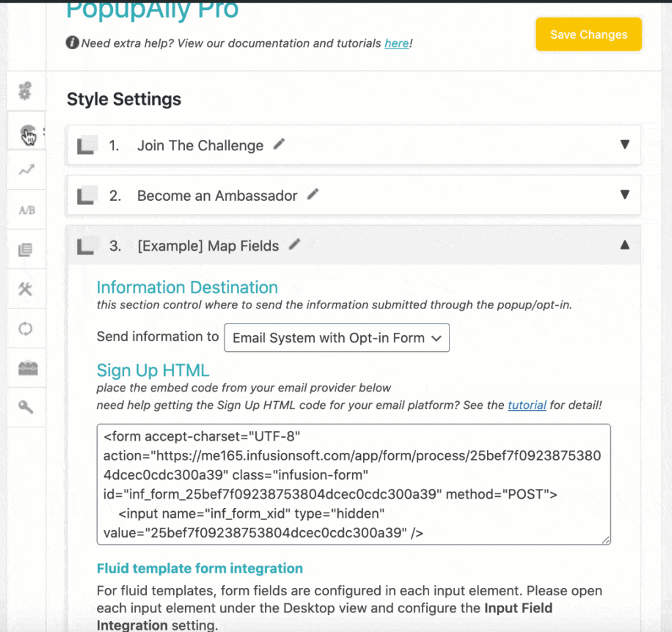Click the crossed-tools settings icon

click(x=25, y=288)
